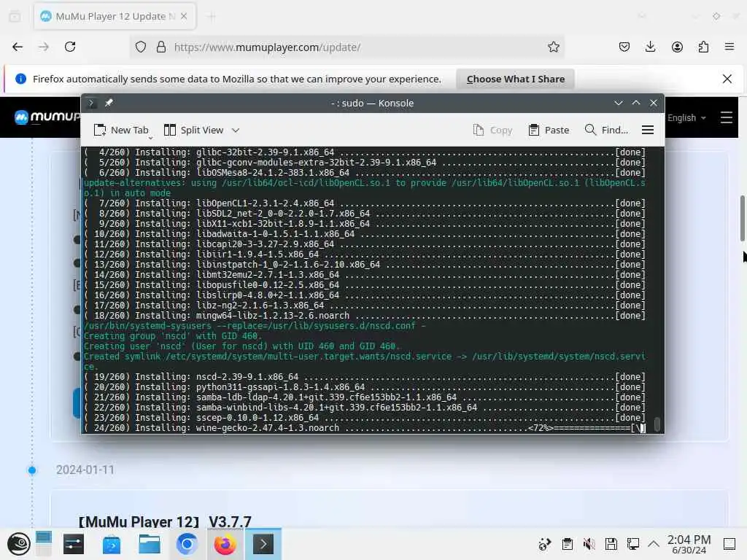
Task: Click the Konsole titlebar pin icon
Action: pos(109,103)
